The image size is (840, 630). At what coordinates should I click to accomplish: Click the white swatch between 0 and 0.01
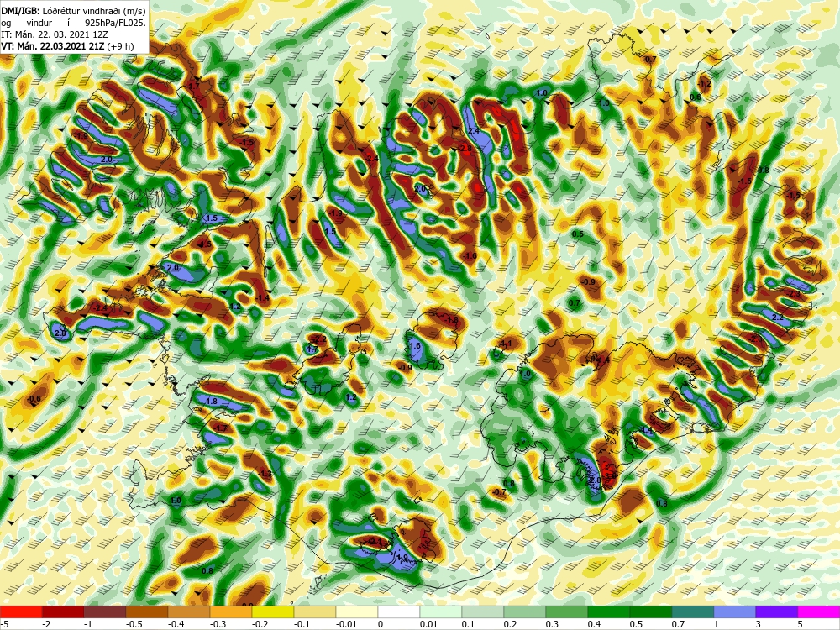tap(399, 612)
